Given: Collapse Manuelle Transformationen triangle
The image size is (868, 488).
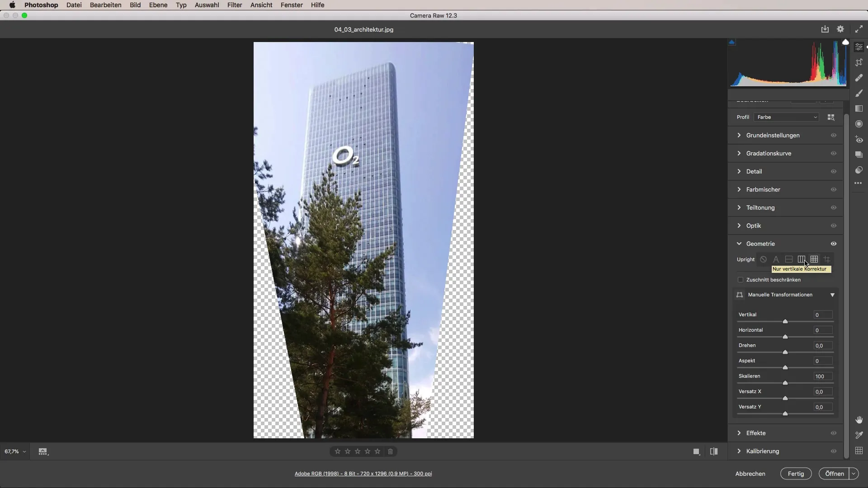Looking at the screenshot, I should [x=832, y=295].
